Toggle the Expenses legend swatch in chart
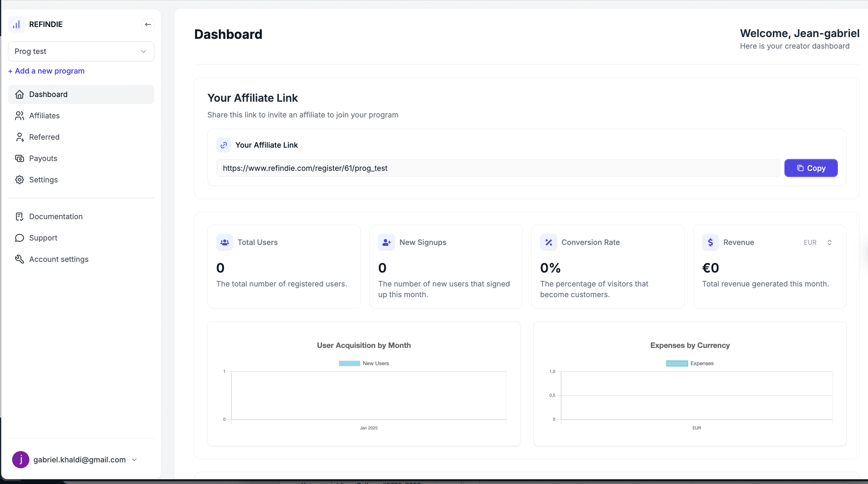Screen dimensions: 868x484 click(677, 363)
